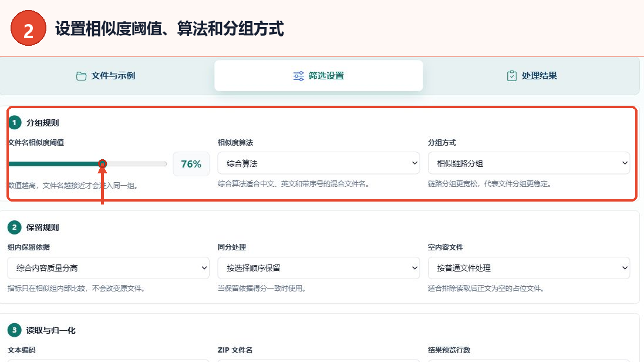Expand the 同分处理 dropdown showing 按选择顺序保留
Image resolution: width=644 pixels, height=362 pixels.
[x=319, y=268]
